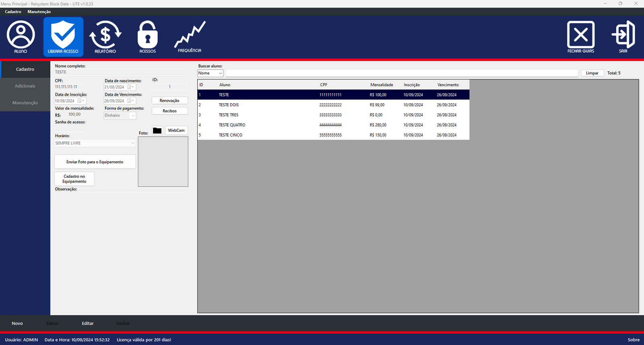Open the Relatório dollar report icon

(105, 37)
